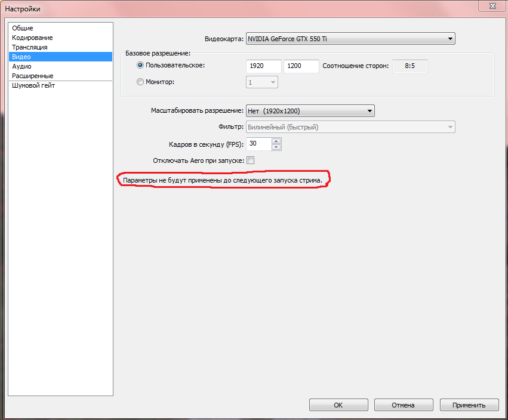Click the OK button

[338, 404]
